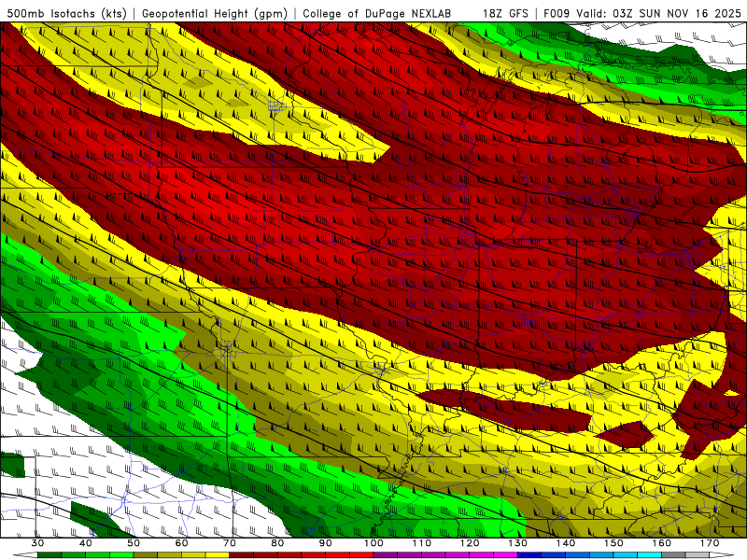This screenshot has height=560, width=747.
Task: Click the '110' color scale label
Action: click(422, 543)
